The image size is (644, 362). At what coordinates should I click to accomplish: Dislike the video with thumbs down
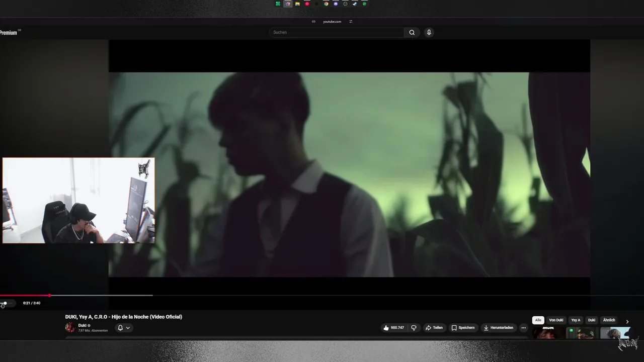click(414, 328)
